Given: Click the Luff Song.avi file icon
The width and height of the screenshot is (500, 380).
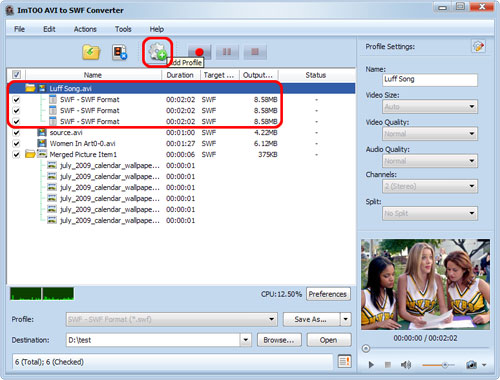Looking at the screenshot, I should pos(42,88).
